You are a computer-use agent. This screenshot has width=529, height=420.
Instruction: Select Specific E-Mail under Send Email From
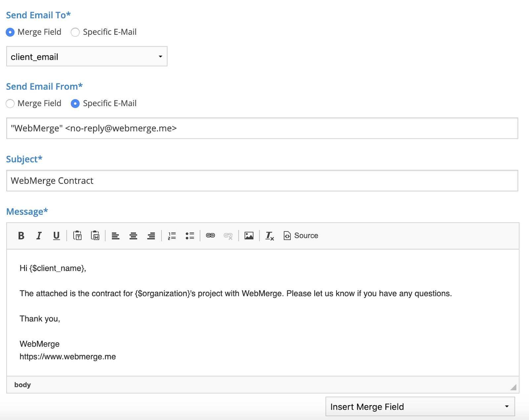[75, 103]
